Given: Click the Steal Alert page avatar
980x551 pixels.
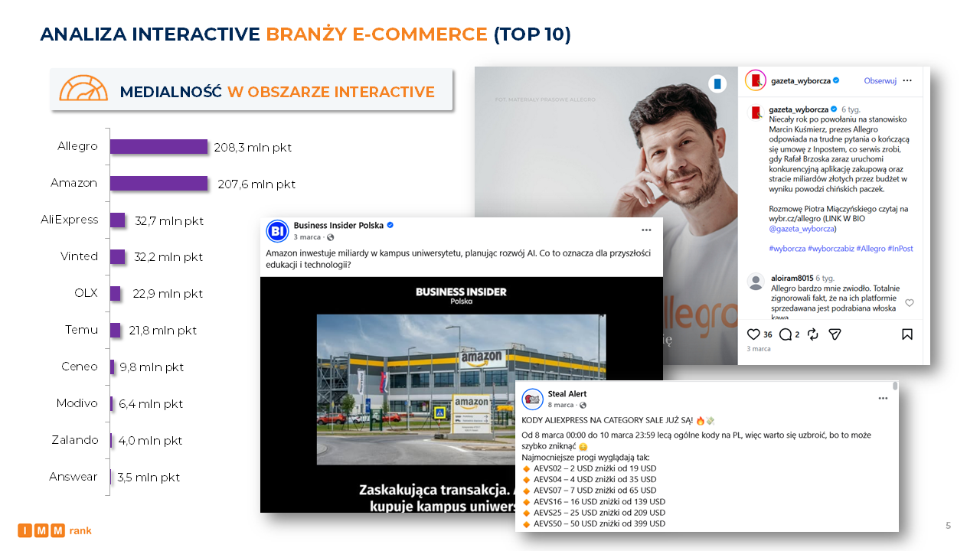Looking at the screenshot, I should pyautogui.click(x=533, y=399).
